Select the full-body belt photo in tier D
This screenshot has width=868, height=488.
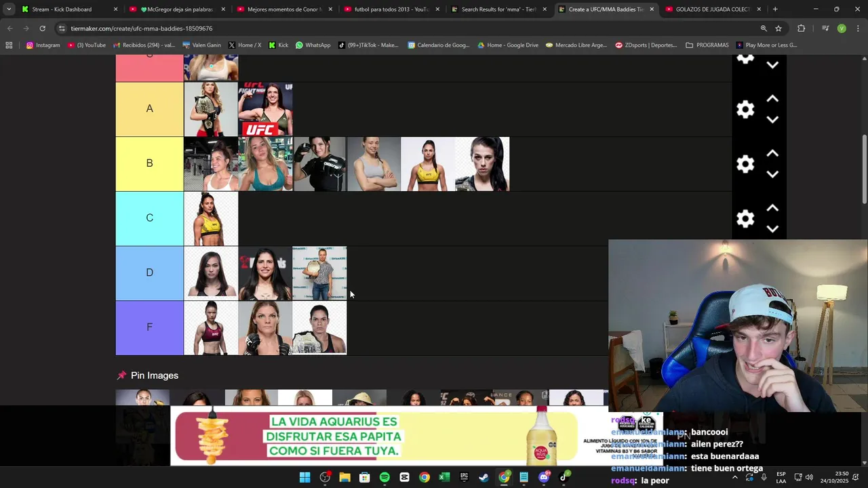tap(319, 273)
